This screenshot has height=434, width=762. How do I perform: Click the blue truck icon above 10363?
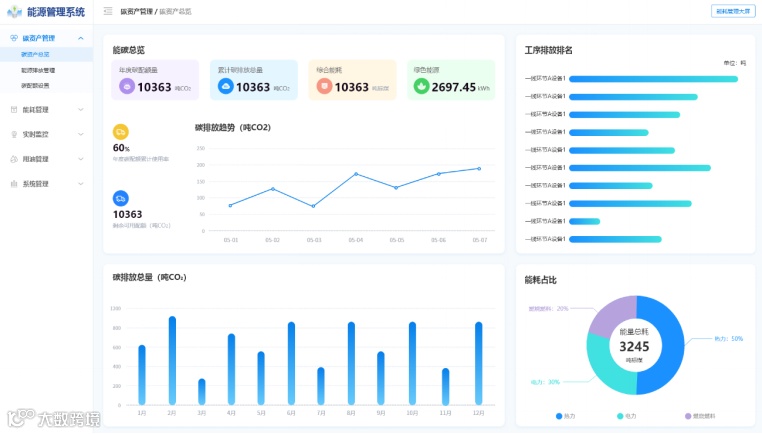tap(121, 198)
